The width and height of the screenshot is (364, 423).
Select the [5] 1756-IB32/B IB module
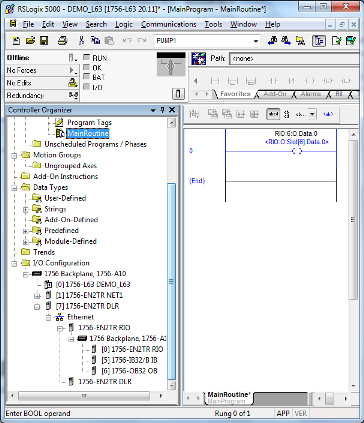click(129, 360)
